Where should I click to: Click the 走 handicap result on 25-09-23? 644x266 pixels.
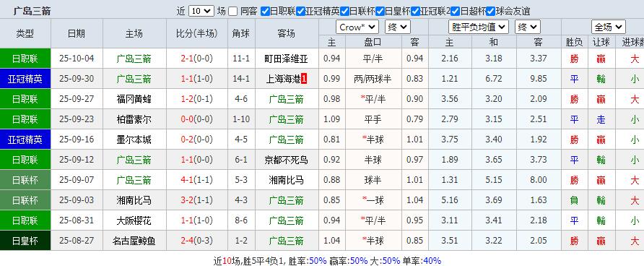(601, 120)
